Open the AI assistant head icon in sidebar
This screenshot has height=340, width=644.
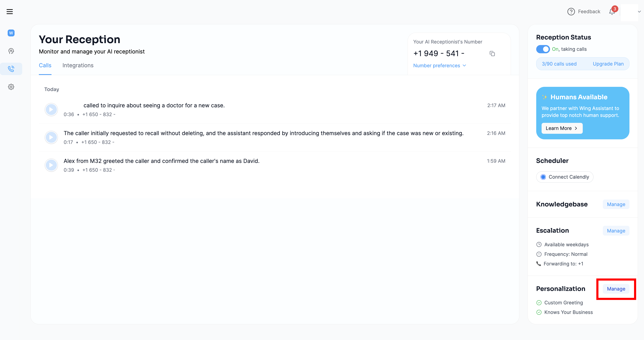click(x=11, y=51)
